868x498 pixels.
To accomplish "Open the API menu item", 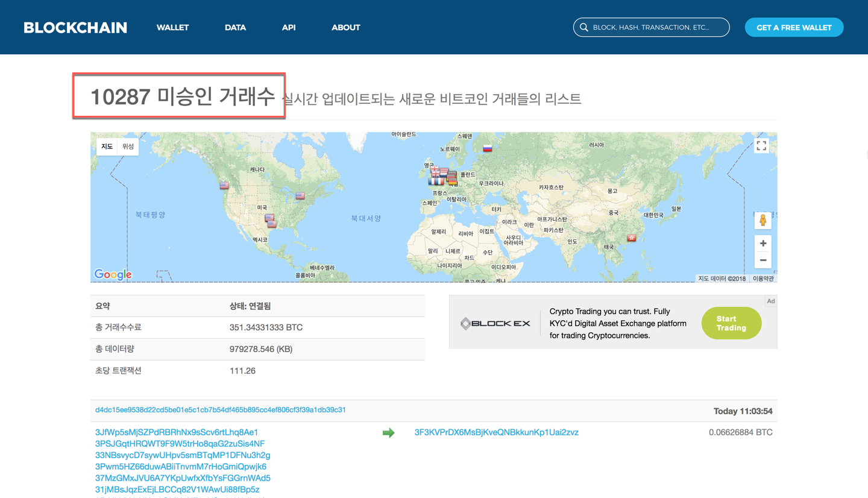I will pyautogui.click(x=289, y=28).
